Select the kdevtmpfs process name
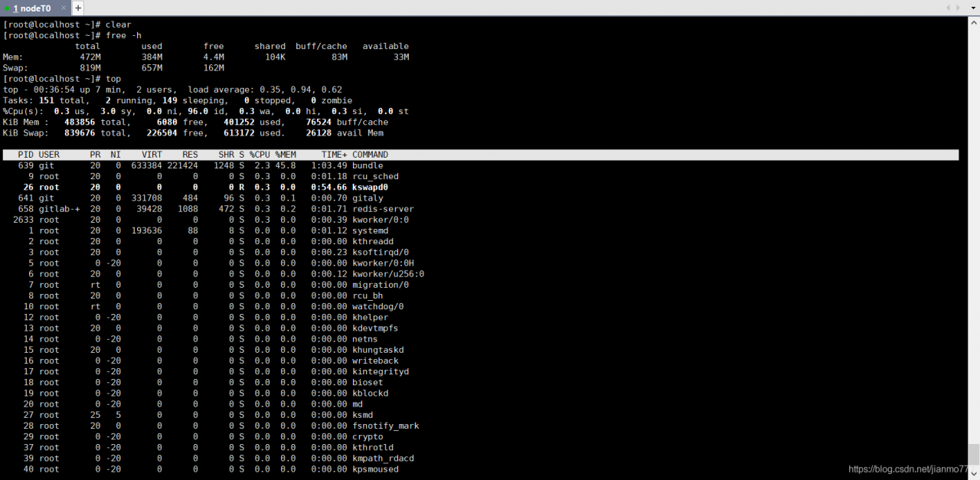This screenshot has height=480, width=980. 375,328
